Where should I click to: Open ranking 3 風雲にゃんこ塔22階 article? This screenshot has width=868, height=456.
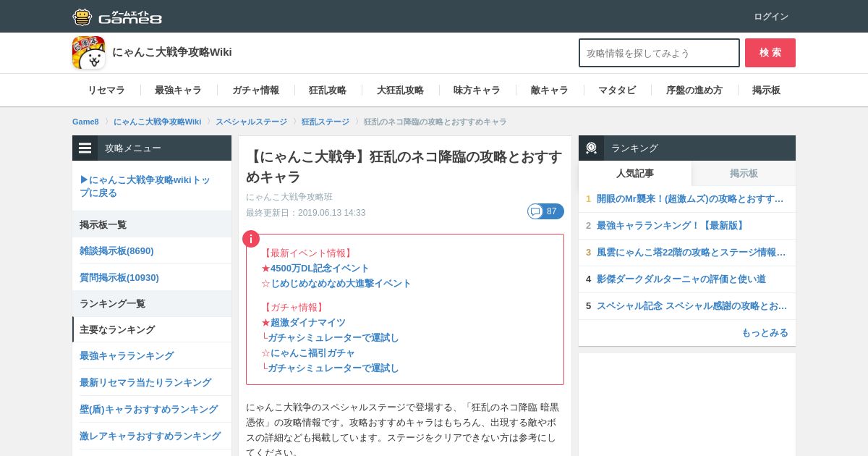click(x=691, y=252)
